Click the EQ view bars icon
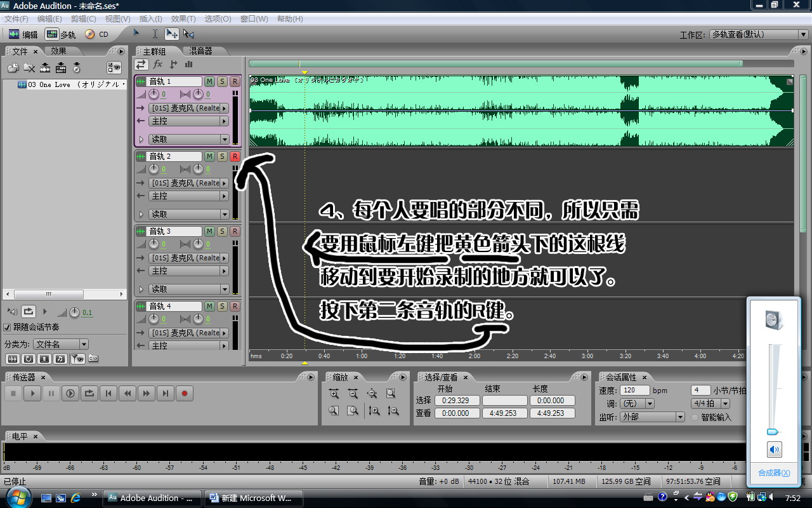Screen dimensions: 812x508 click(188, 64)
